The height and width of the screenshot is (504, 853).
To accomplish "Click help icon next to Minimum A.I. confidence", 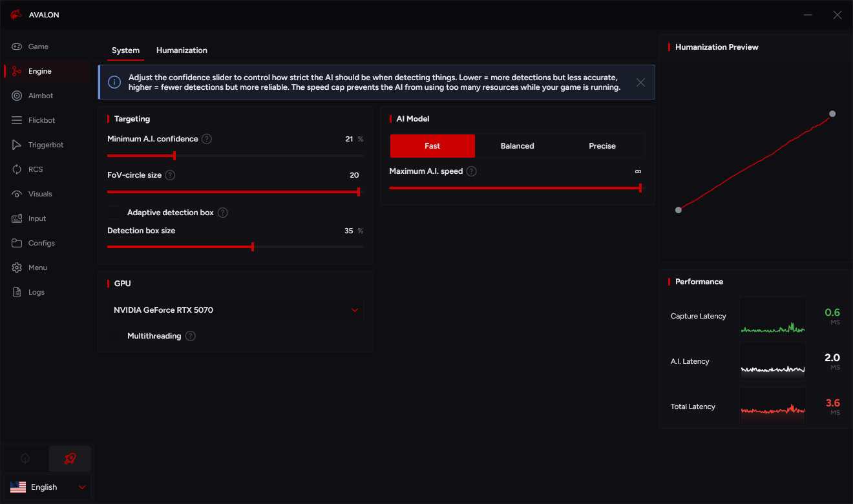I will point(207,139).
